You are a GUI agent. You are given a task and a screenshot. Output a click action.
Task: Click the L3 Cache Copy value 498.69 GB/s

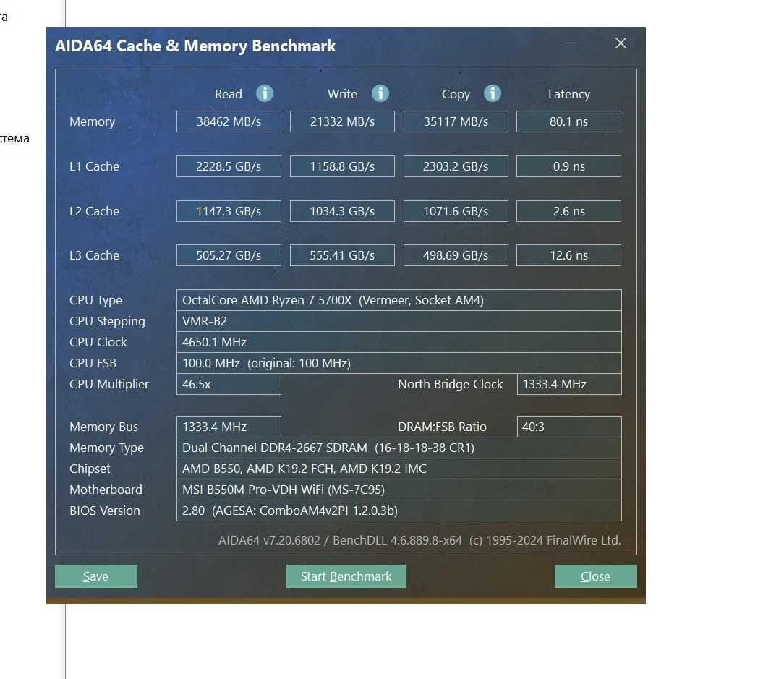tap(456, 255)
